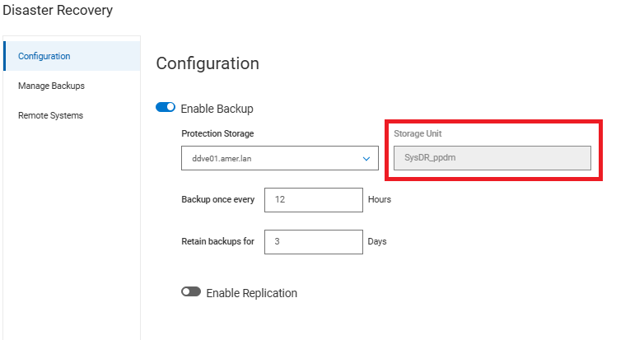Open the Configuration sidebar tab

coord(44,56)
